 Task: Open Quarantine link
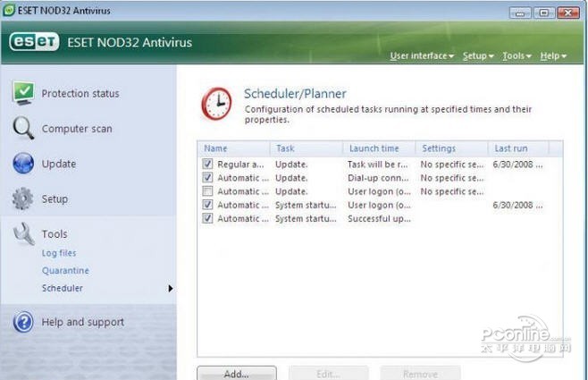click(65, 270)
